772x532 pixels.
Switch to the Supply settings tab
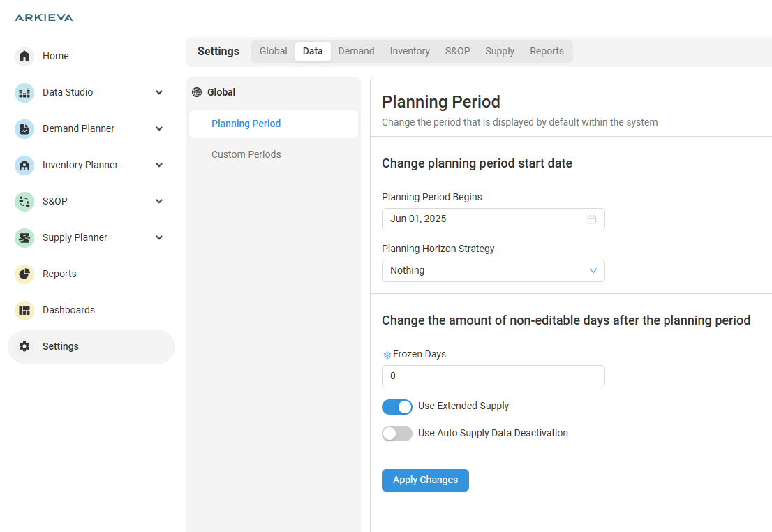(x=500, y=51)
